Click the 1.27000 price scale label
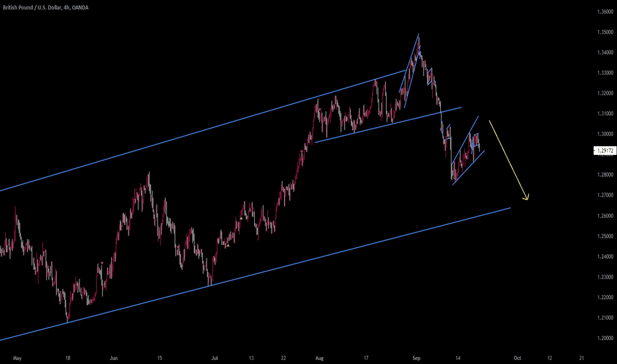Viewport: 617px width, 364px height. coord(605,195)
